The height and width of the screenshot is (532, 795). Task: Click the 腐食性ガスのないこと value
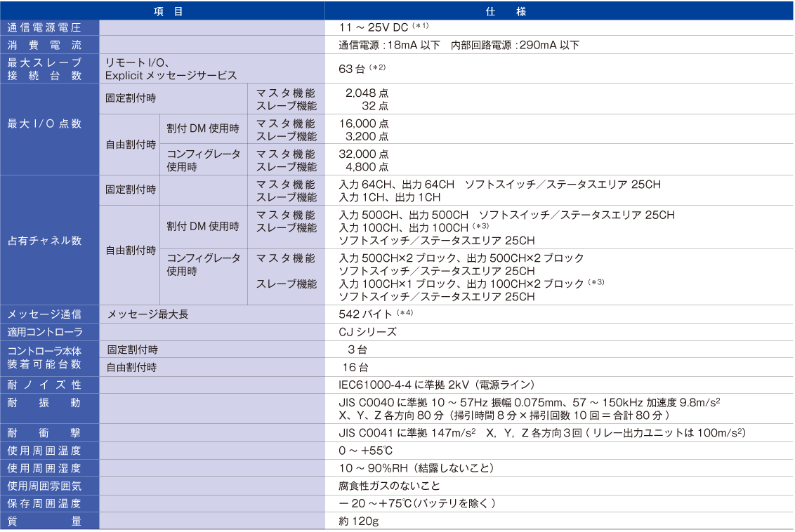(x=389, y=486)
